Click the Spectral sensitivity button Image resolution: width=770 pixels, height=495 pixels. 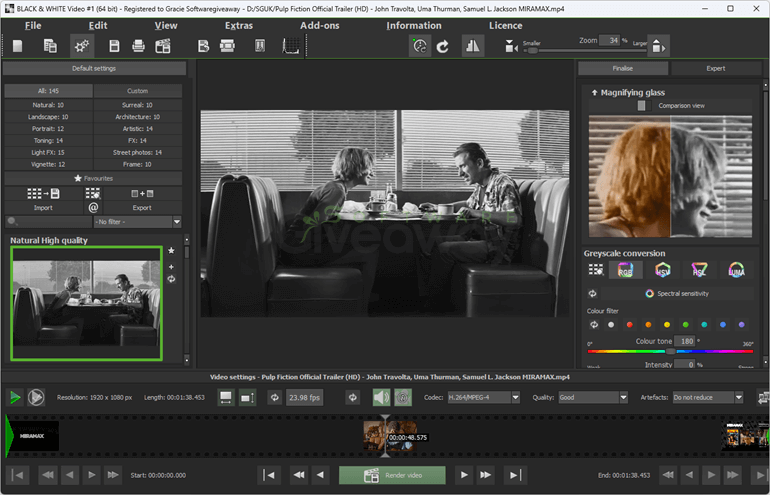pos(677,294)
